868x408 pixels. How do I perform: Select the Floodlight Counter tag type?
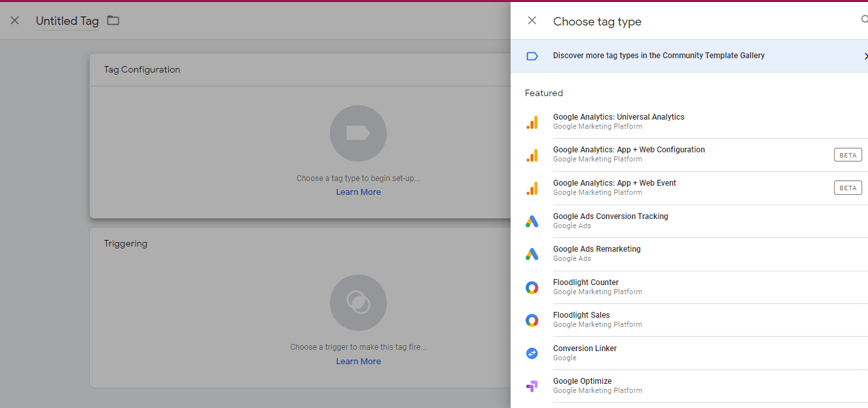(x=585, y=286)
